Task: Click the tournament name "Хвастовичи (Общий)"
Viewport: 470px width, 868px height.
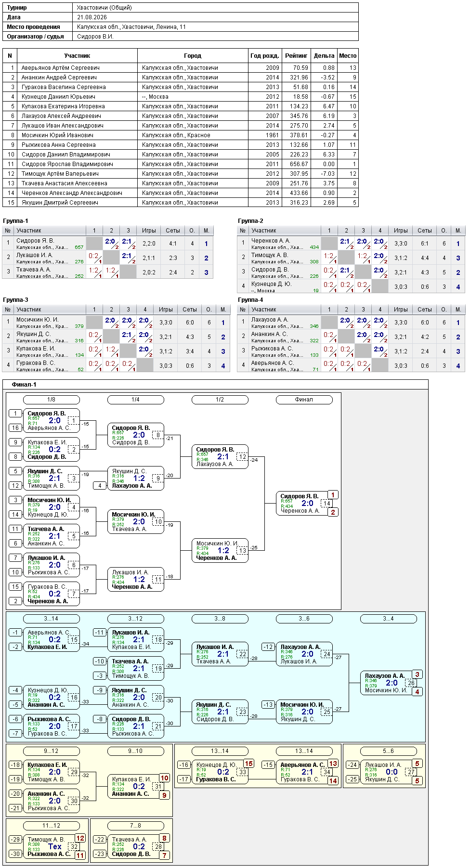Action: pyautogui.click(x=104, y=8)
